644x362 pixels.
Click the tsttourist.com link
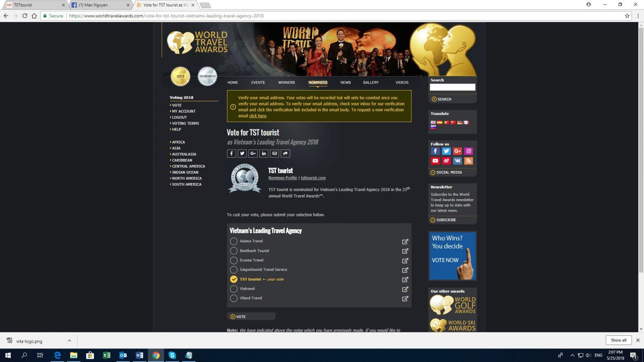pyautogui.click(x=313, y=178)
